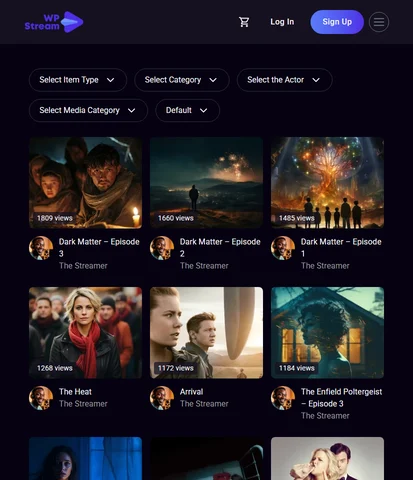
Task: Open the thumbnail with 1660 views
Action: click(x=206, y=183)
